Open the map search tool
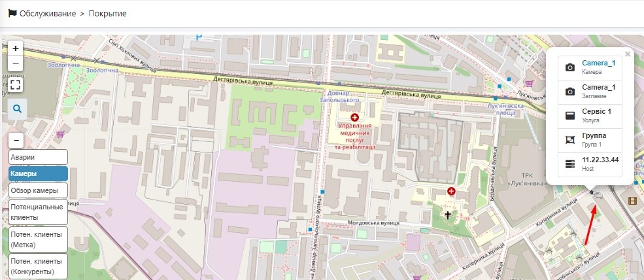 click(x=17, y=109)
